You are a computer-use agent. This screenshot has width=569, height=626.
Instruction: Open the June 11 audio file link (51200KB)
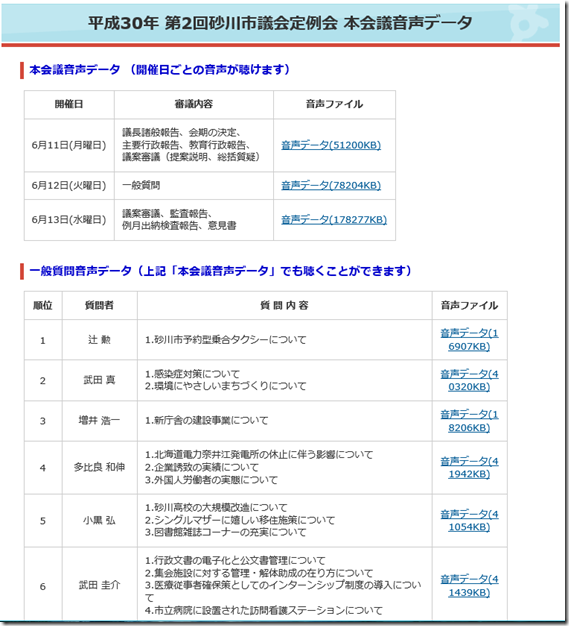[x=331, y=145]
